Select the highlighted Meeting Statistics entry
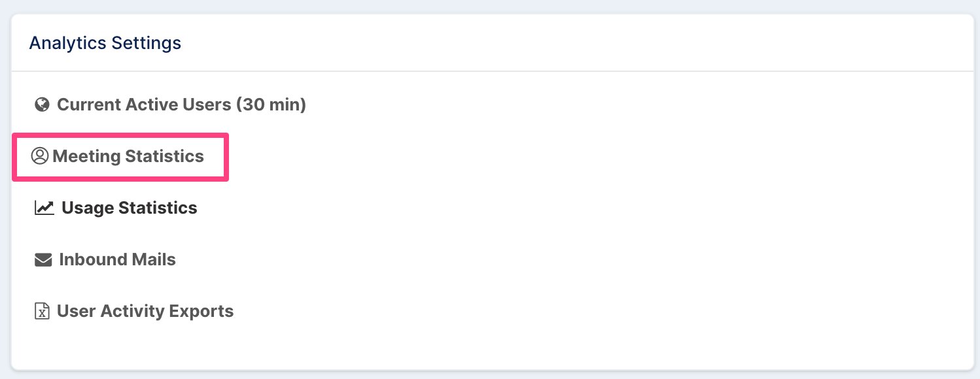 [x=120, y=157]
